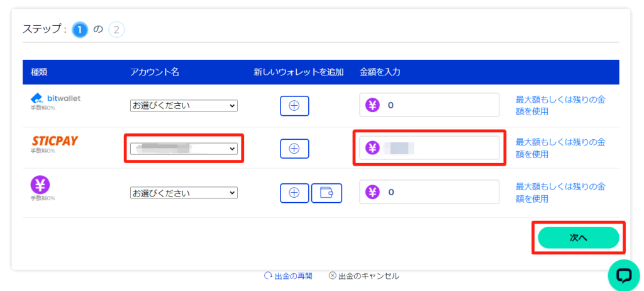The image size is (644, 291).
Task: Click step 2 circle indicator
Action: point(116,29)
